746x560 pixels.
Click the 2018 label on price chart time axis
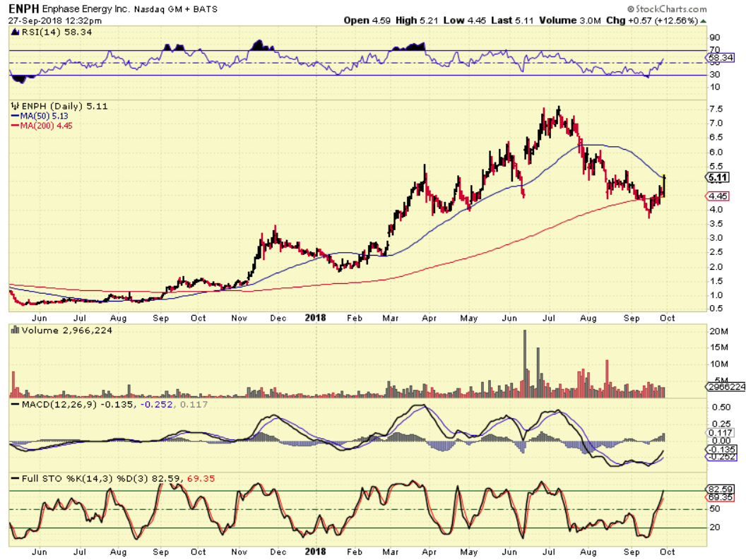click(x=316, y=318)
